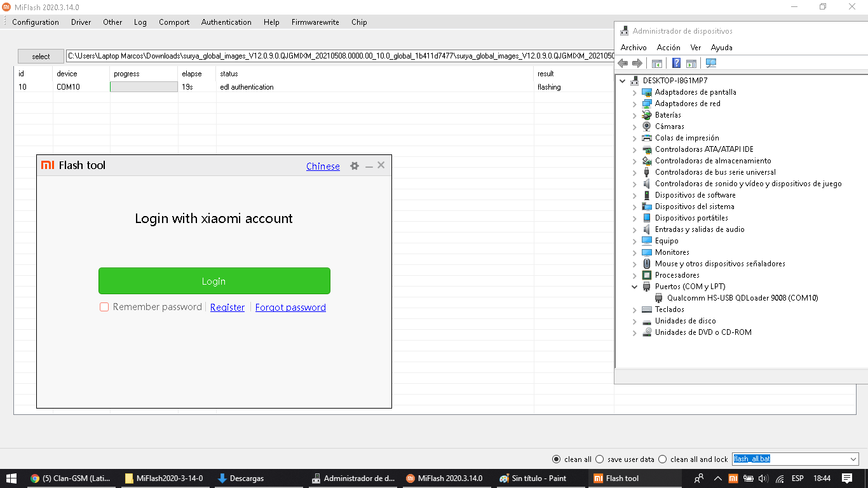868x488 pixels.
Task: Click the back arrow in Device Manager toolbar
Action: pyautogui.click(x=623, y=63)
